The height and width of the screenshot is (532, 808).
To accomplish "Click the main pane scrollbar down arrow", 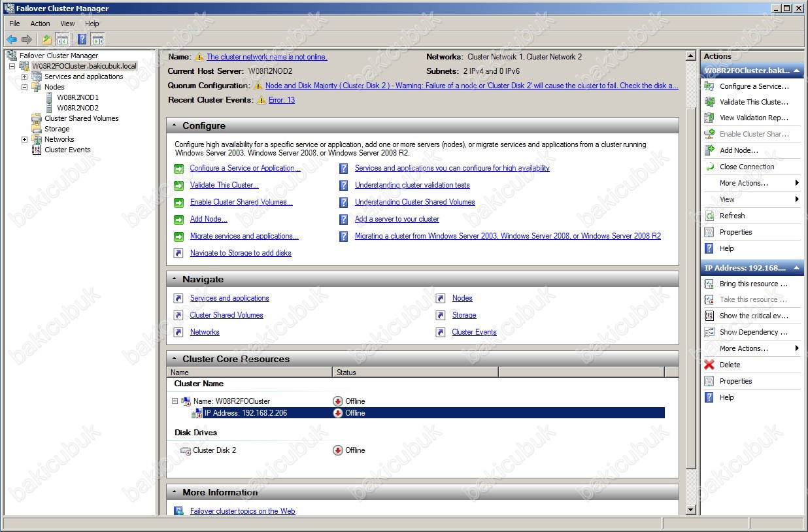I will [691, 510].
